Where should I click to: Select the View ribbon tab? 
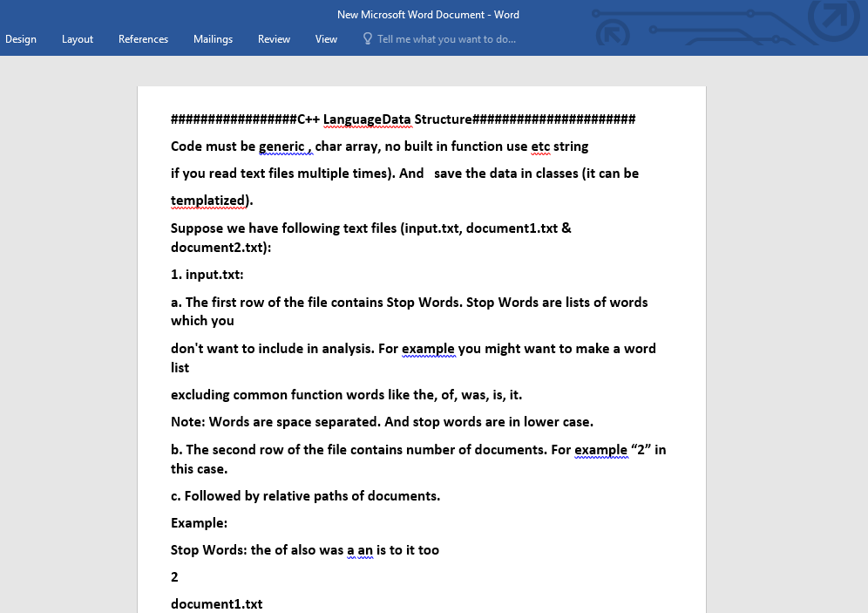click(x=326, y=38)
